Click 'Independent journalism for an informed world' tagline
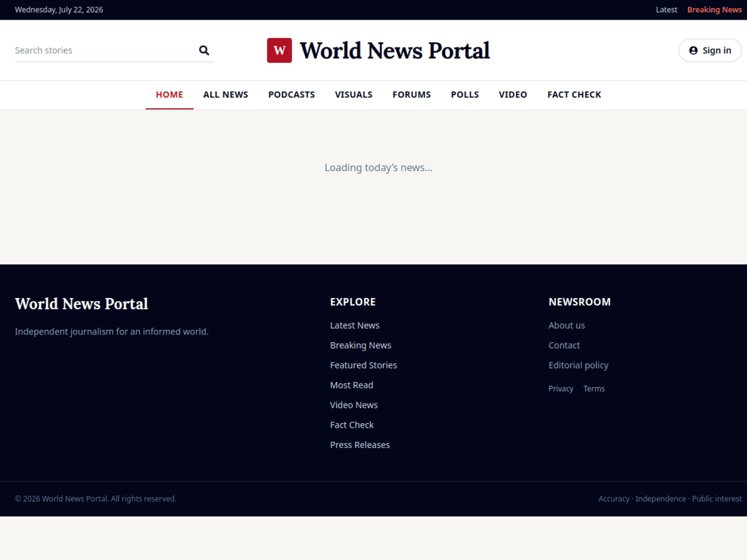This screenshot has width=747, height=560. tap(112, 332)
